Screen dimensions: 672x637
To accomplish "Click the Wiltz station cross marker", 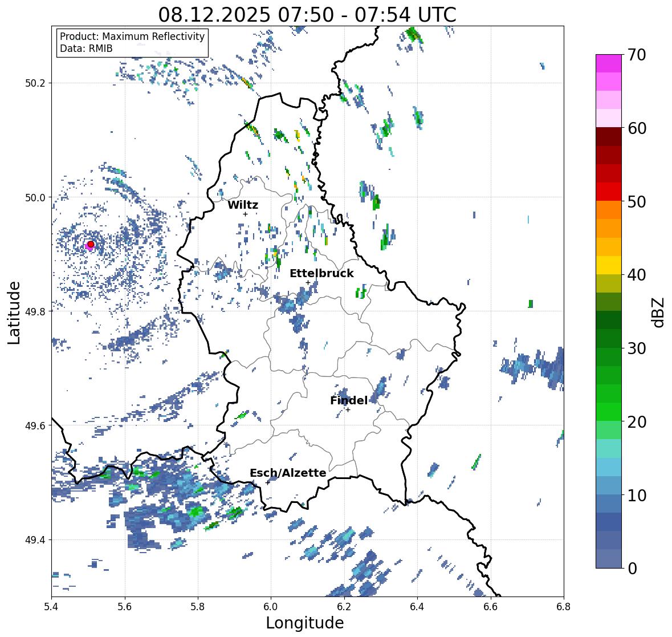I will point(245,214).
